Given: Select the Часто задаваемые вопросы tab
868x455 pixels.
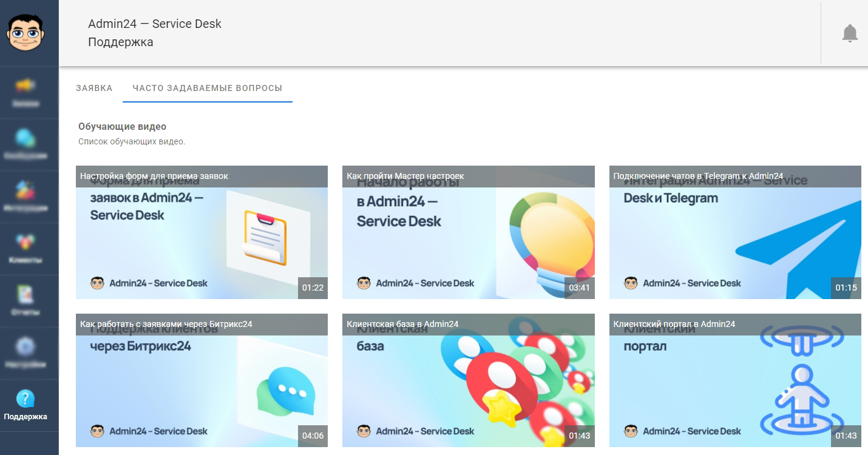Looking at the screenshot, I should tap(208, 88).
